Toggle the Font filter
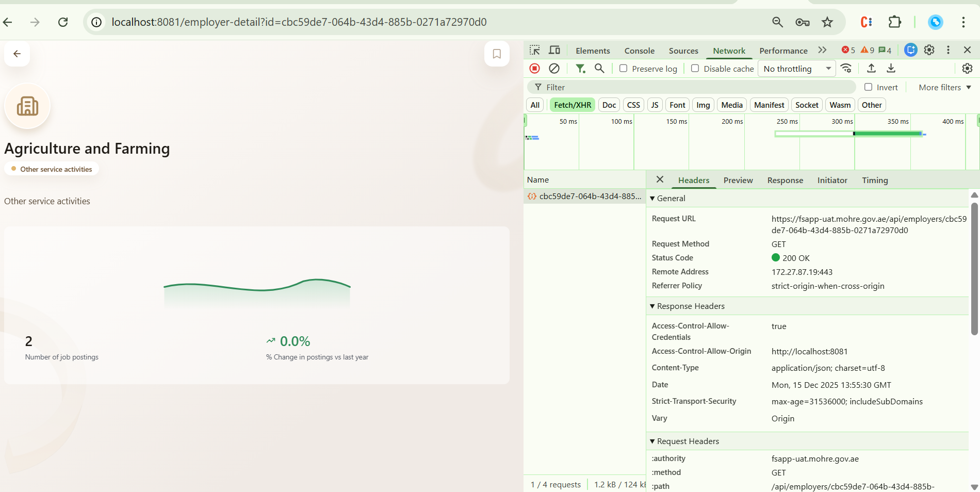The height and width of the screenshot is (492, 980). tap(677, 105)
